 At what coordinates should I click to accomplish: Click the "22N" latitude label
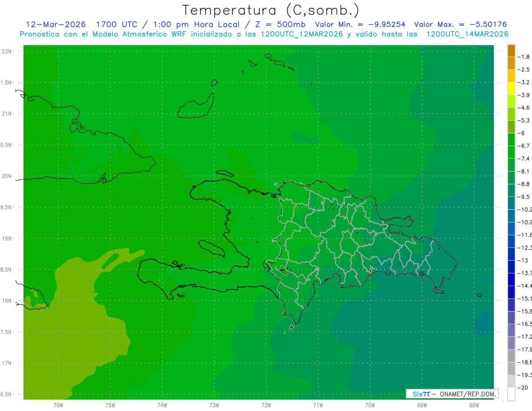pos(7,51)
